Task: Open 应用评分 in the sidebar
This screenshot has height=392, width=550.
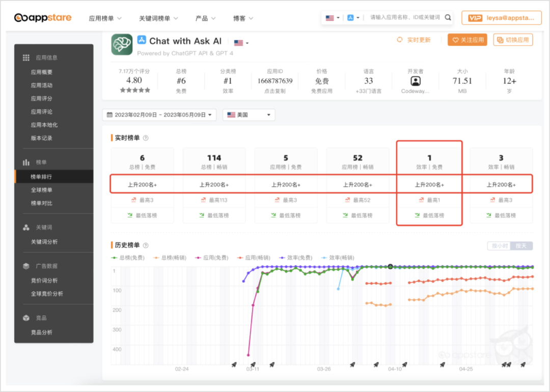Action: pos(41,99)
